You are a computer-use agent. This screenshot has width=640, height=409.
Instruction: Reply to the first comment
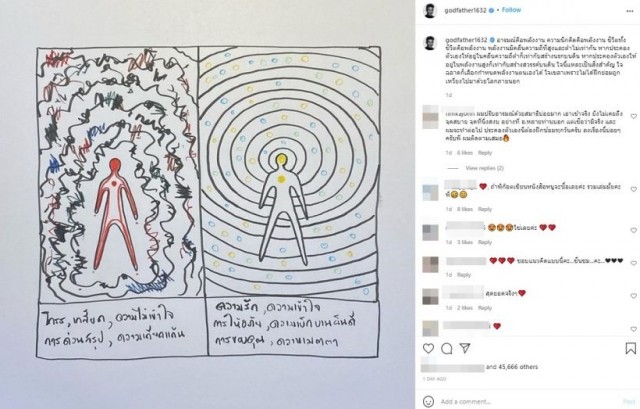coord(485,153)
